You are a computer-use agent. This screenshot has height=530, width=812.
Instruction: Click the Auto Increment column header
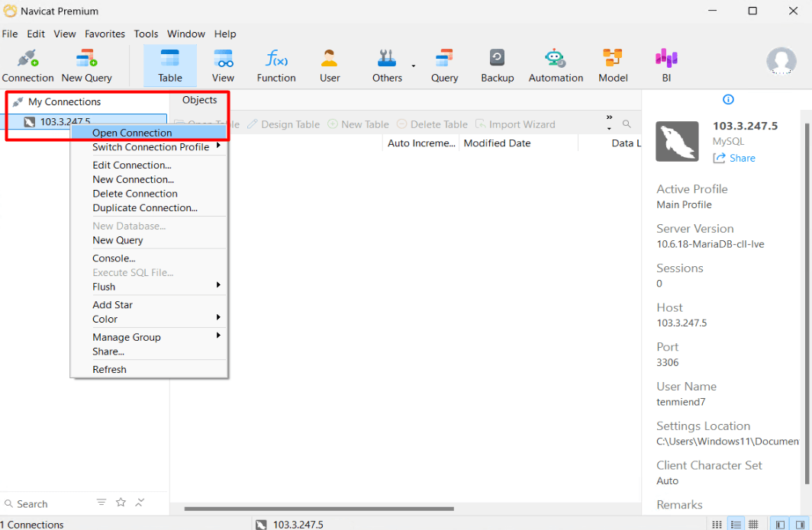click(x=421, y=143)
